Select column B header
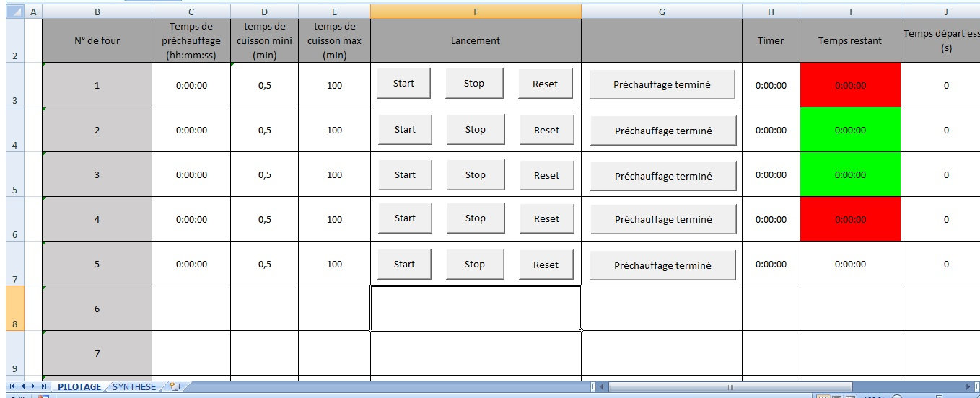The image size is (980, 398). [97, 12]
